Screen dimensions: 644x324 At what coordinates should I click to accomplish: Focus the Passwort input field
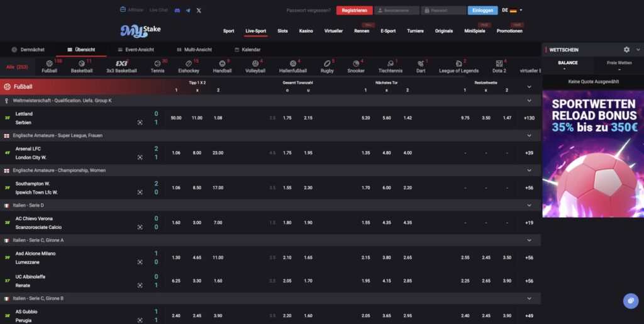[x=443, y=10]
